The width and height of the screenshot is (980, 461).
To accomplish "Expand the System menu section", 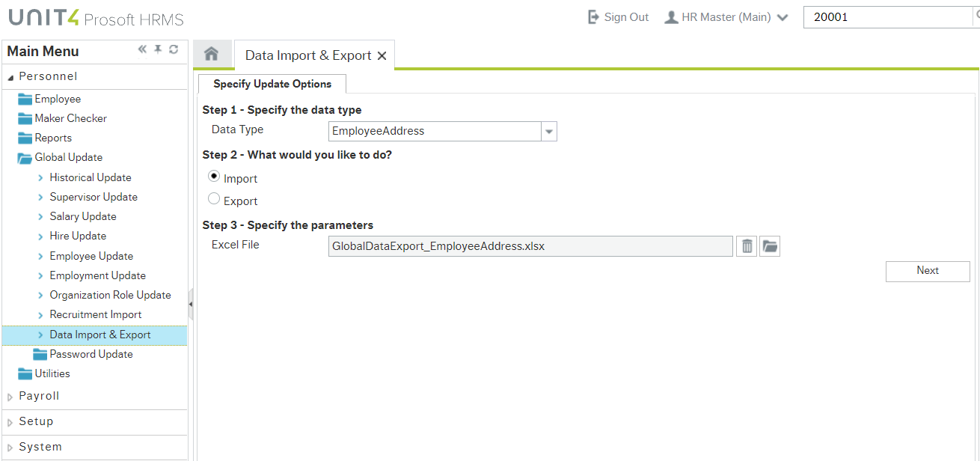I will point(10,448).
